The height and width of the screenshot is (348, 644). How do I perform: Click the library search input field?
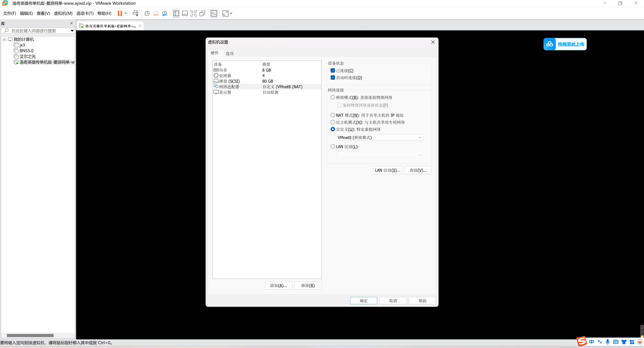coord(38,31)
